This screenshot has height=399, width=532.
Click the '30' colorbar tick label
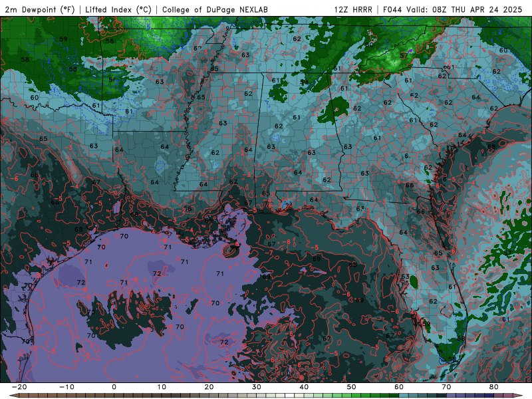point(257,387)
